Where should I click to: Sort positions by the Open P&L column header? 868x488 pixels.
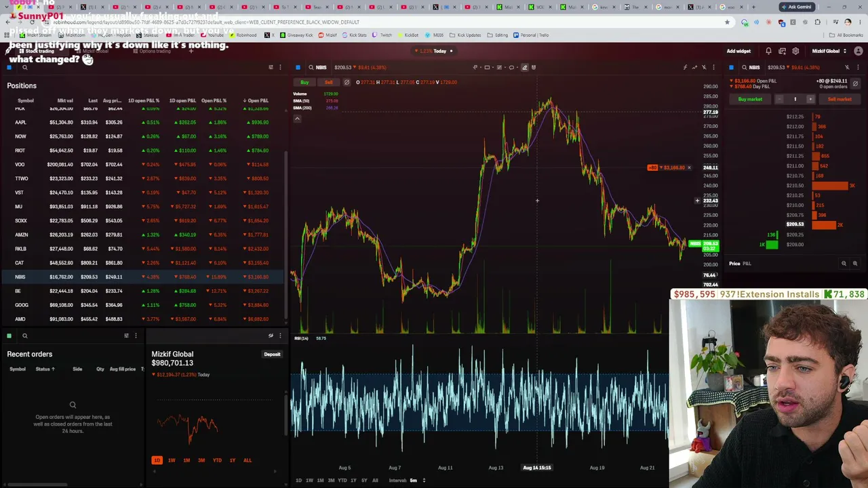(255, 100)
